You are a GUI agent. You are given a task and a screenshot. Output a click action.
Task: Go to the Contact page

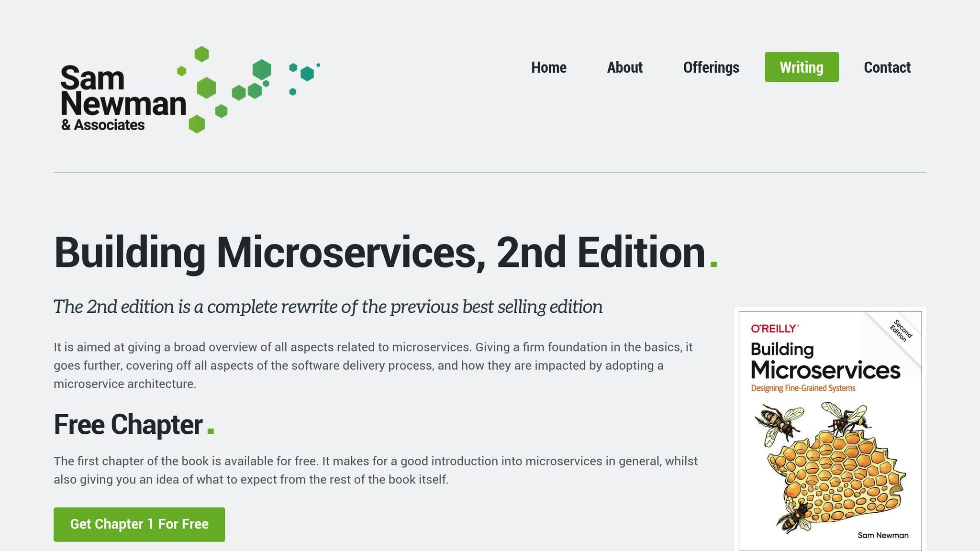coord(887,67)
